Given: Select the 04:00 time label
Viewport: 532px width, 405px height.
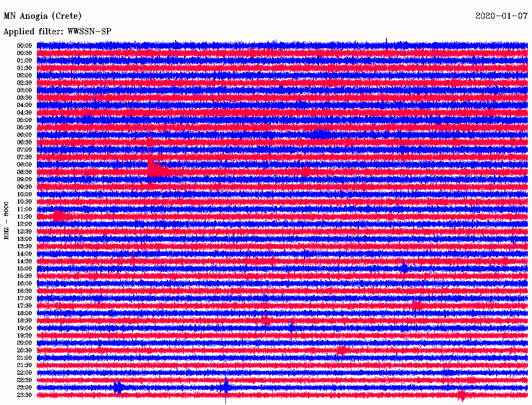Looking at the screenshot, I should click(24, 105).
